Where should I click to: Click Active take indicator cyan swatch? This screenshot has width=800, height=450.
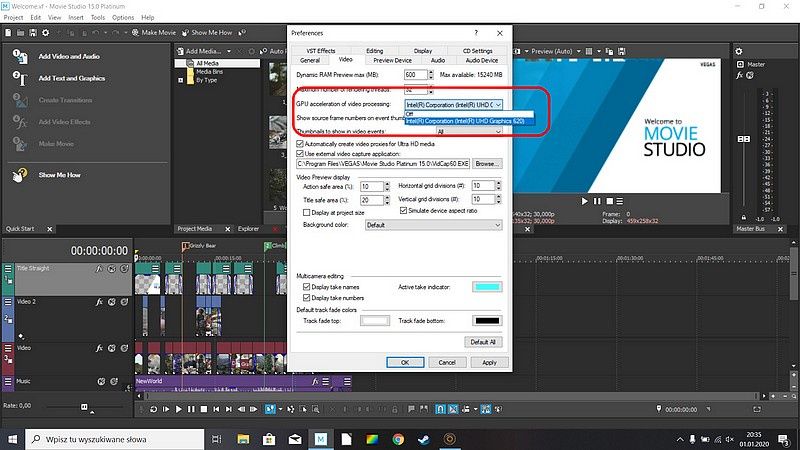(487, 287)
